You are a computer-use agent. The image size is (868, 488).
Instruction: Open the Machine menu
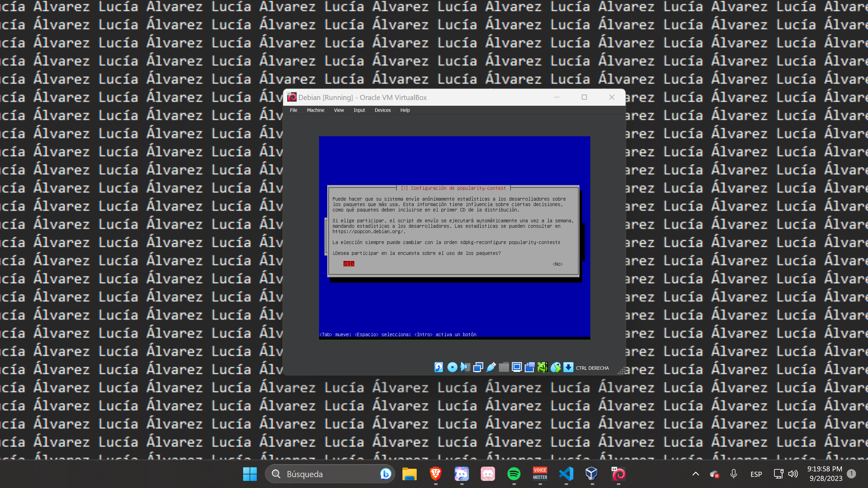point(315,110)
